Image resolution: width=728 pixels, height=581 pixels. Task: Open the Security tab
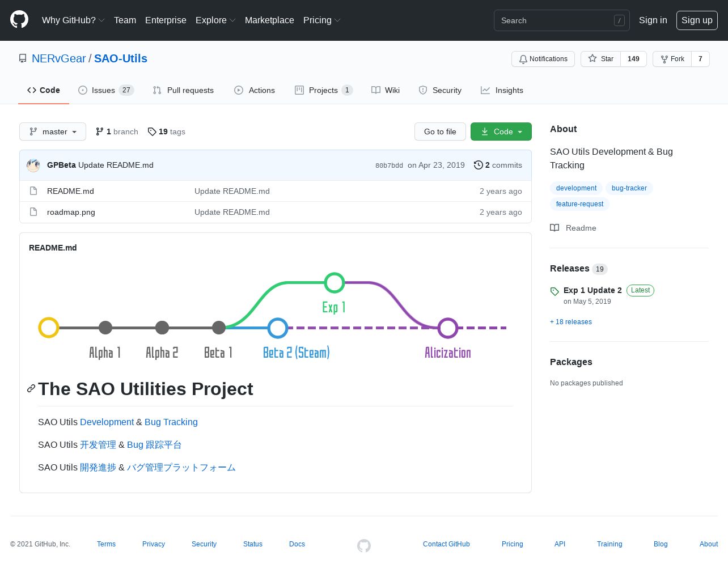click(440, 90)
